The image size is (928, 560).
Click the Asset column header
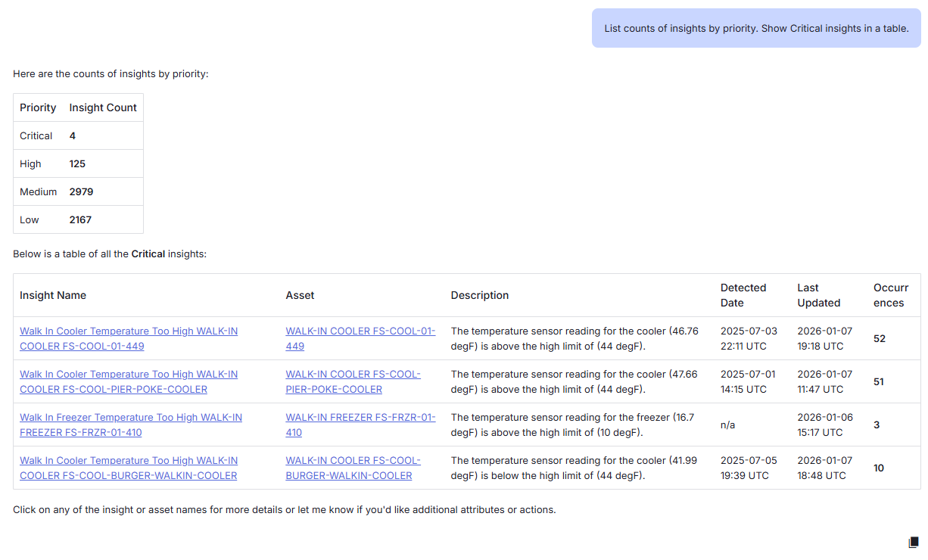pyautogui.click(x=300, y=295)
